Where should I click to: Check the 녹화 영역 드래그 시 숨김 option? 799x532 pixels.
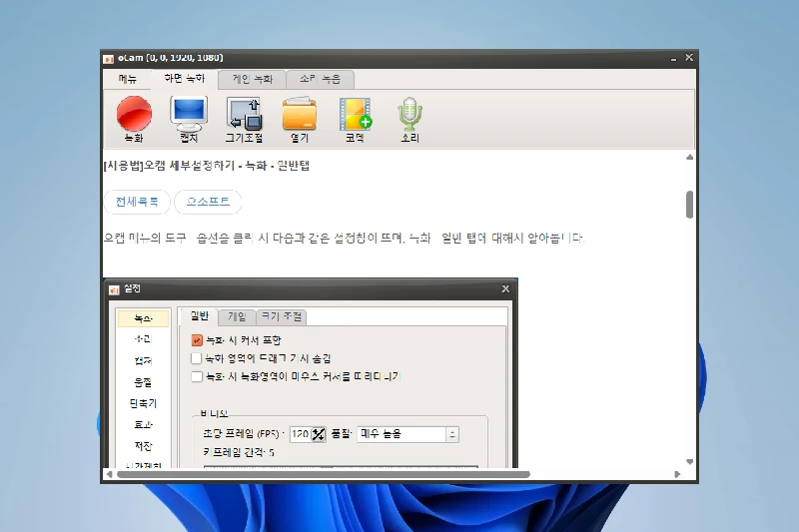tap(196, 358)
